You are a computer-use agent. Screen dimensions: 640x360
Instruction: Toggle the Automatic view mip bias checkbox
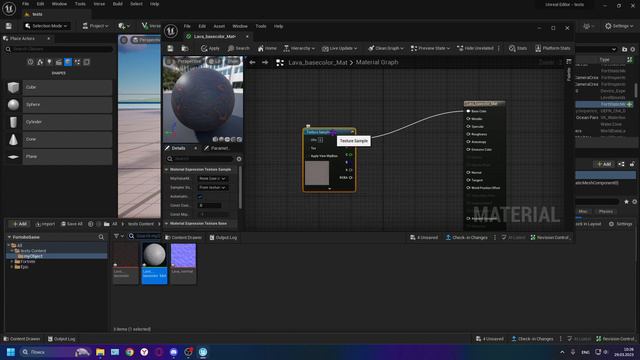(200, 197)
